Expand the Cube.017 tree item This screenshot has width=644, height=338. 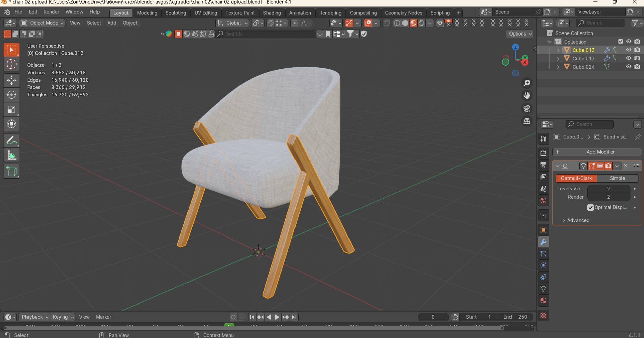point(558,58)
